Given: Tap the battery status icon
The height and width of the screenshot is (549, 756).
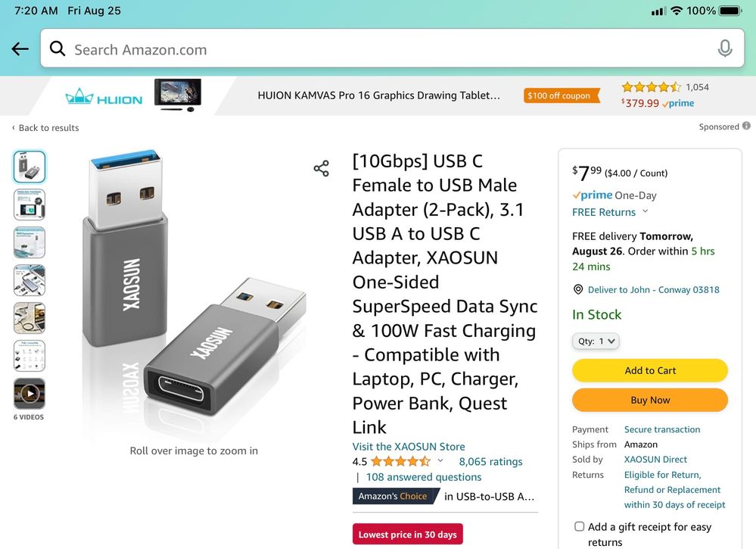Looking at the screenshot, I should [x=730, y=11].
